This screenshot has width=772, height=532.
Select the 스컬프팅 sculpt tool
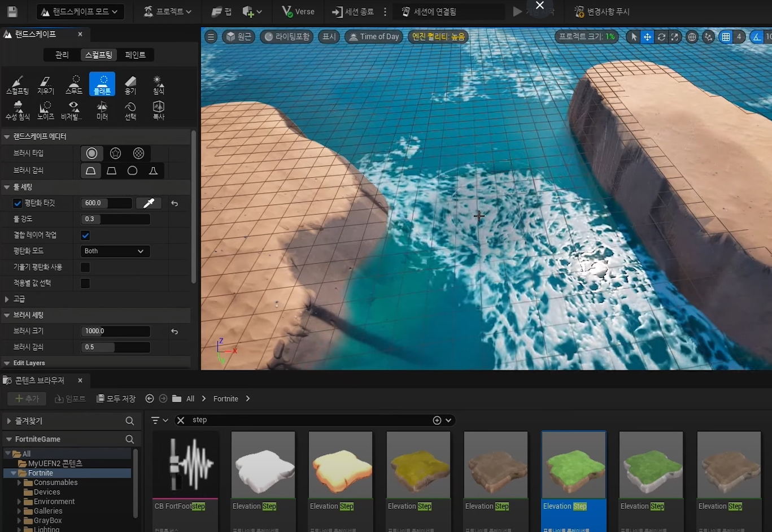[18, 85]
